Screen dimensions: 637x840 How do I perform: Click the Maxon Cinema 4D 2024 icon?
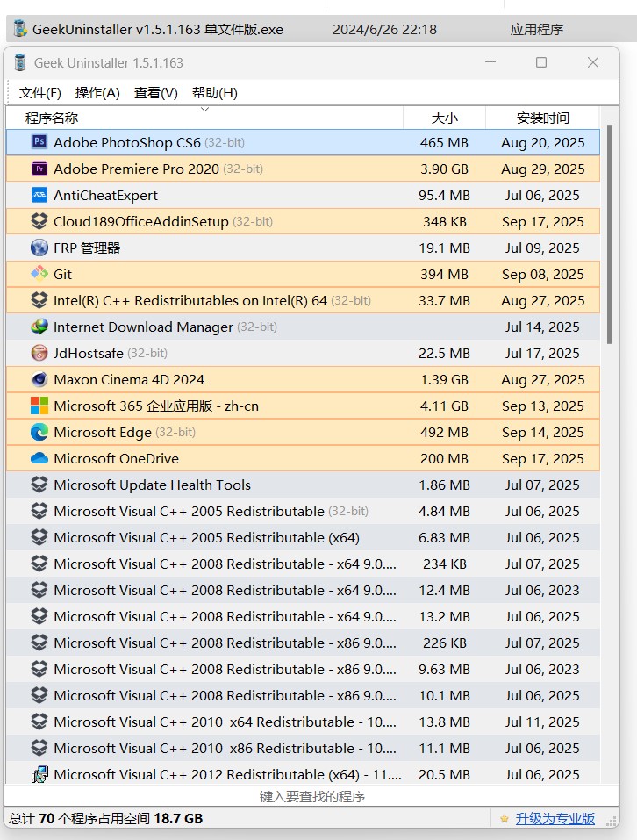39,379
